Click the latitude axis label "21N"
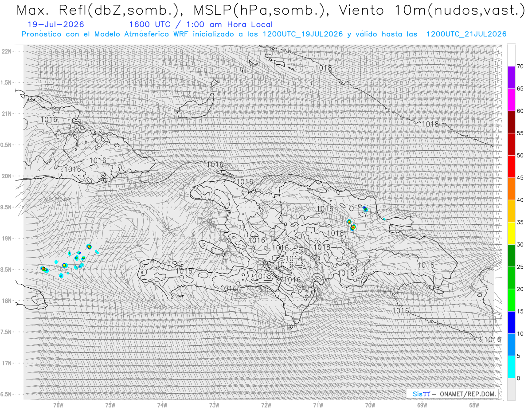532x411 pixels. (7, 114)
